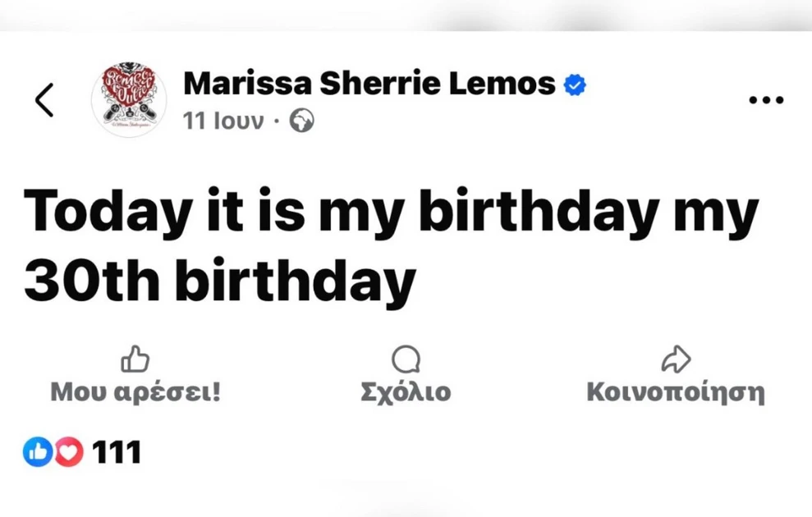Tap the comment speech bubble icon
Viewport: 812px width, 517px height.
[x=406, y=359]
